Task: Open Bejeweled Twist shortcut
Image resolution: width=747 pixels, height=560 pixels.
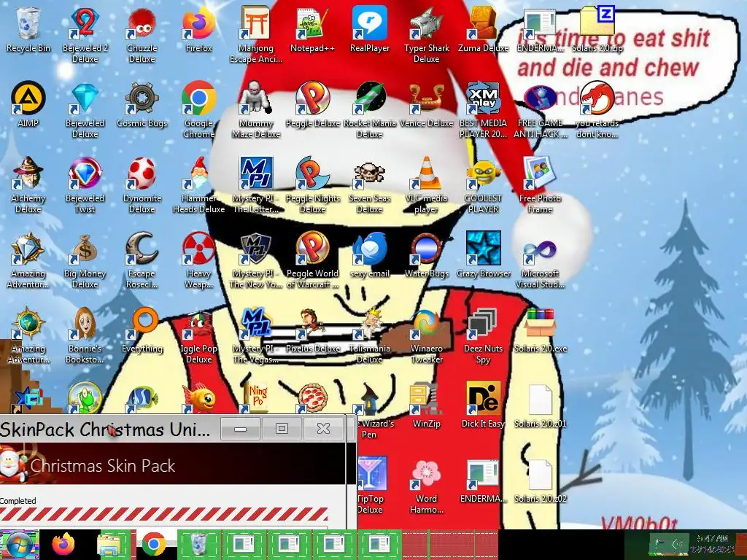Action: point(85,185)
